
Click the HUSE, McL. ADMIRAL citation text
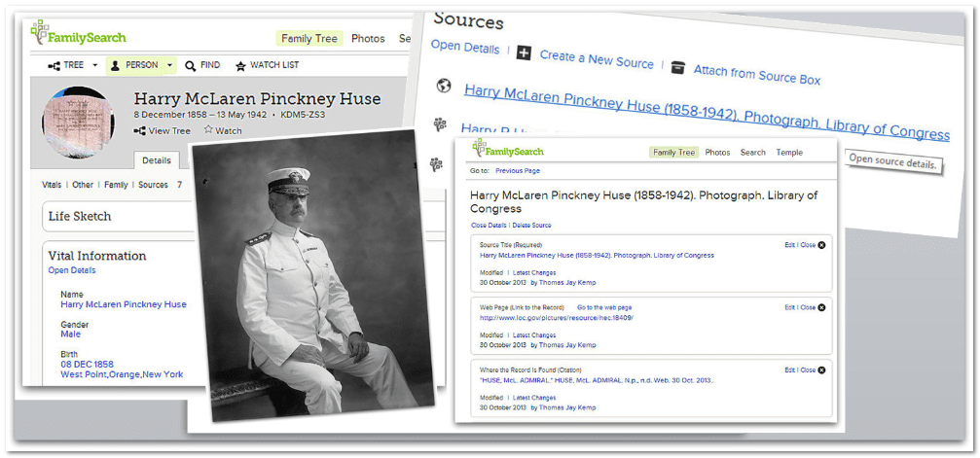pos(597,380)
